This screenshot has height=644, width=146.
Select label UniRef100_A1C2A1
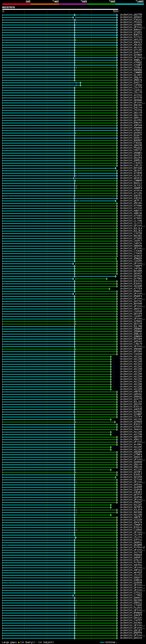tap(131, 356)
